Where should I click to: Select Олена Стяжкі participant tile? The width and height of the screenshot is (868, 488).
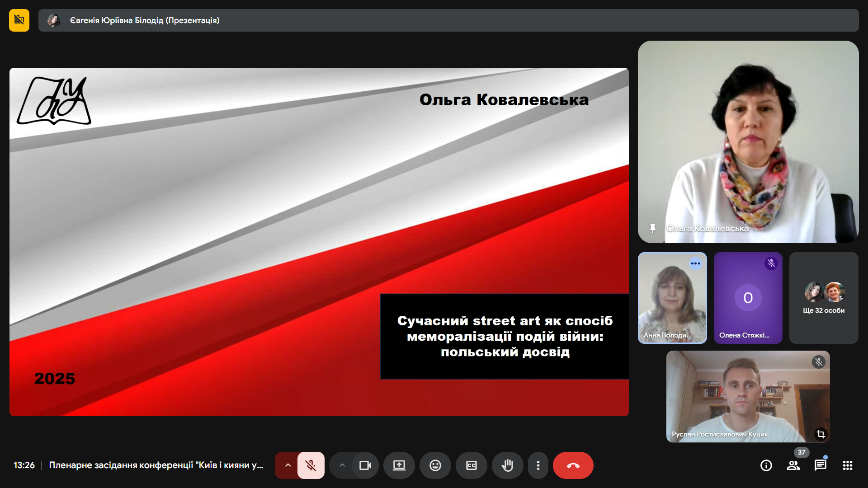coord(748,298)
